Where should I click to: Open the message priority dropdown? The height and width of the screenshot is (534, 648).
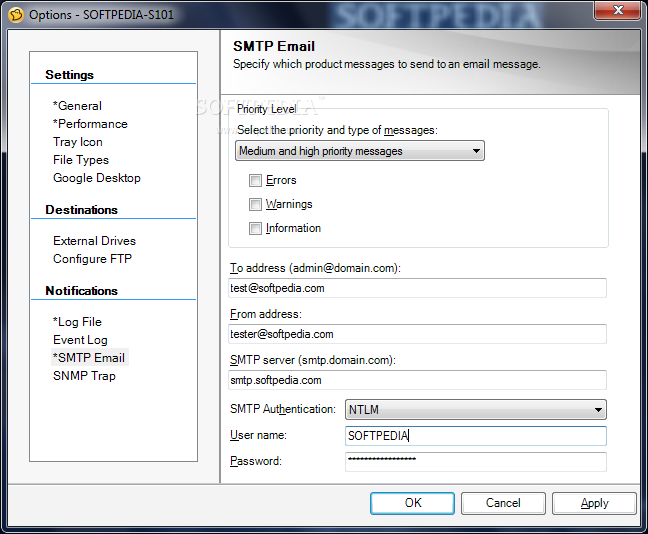[360, 151]
